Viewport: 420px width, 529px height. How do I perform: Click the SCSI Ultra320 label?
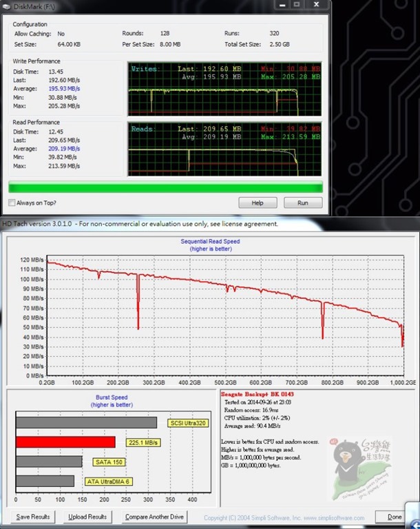(x=188, y=423)
